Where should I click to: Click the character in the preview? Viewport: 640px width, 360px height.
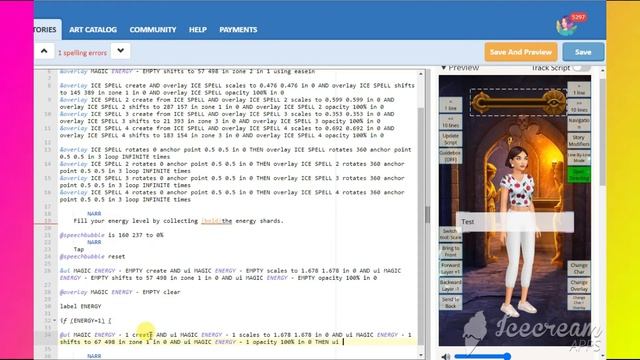coord(520,231)
